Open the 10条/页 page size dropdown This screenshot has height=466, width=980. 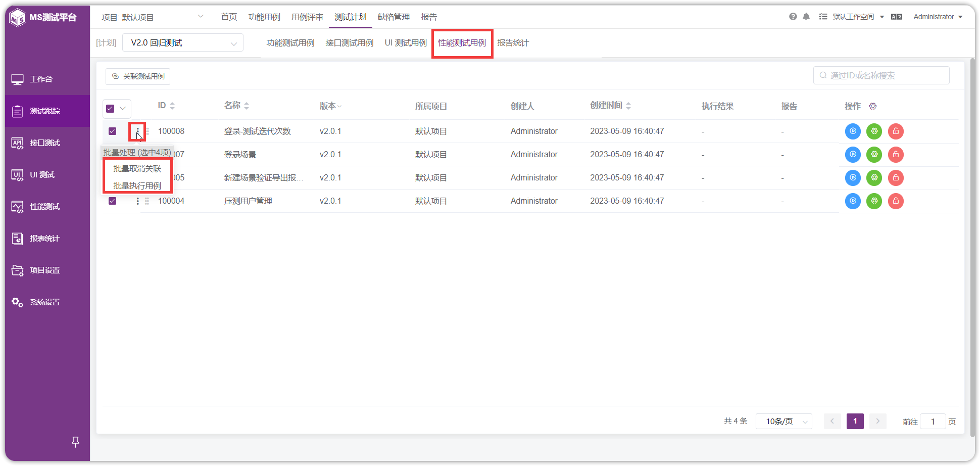pos(784,422)
